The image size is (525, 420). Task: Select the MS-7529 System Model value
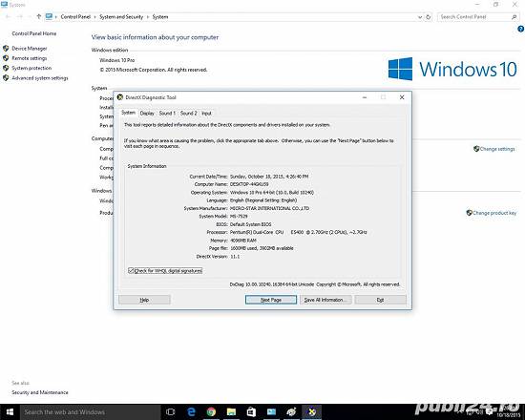(239, 217)
